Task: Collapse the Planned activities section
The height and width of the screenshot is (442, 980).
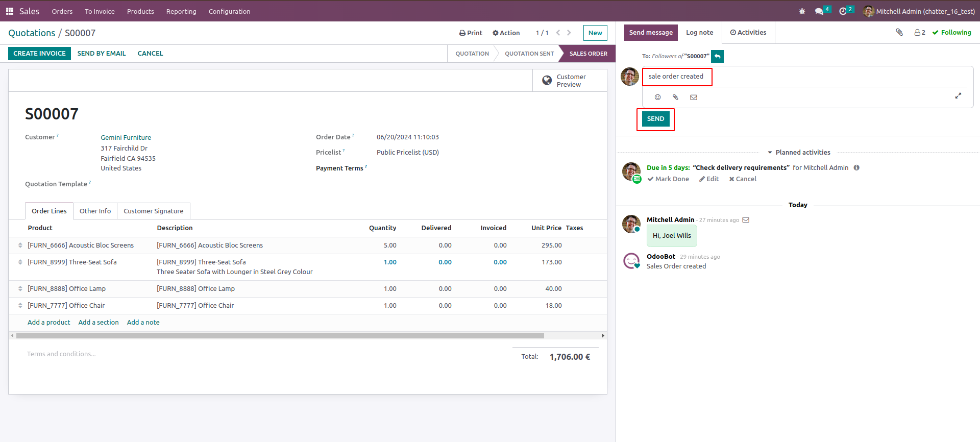Action: tap(799, 152)
